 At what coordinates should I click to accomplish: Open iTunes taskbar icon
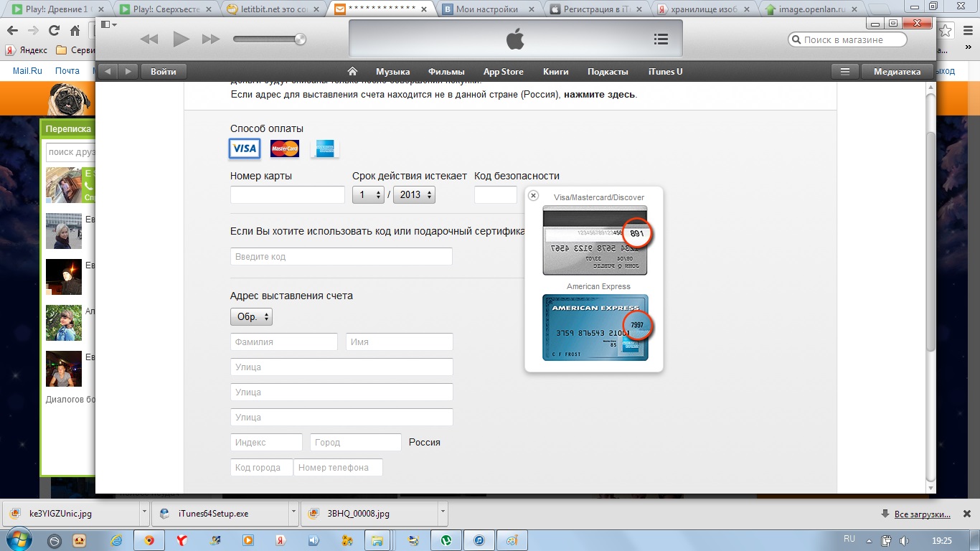480,540
